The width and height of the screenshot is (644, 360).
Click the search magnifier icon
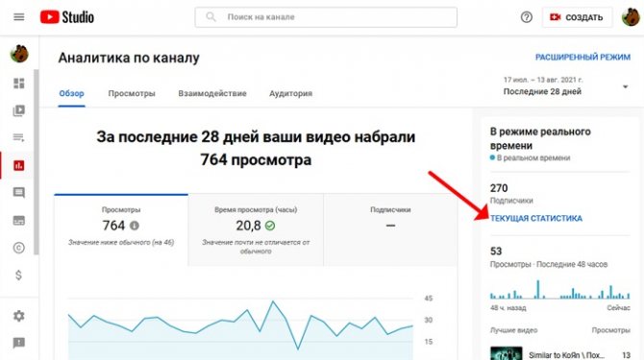click(211, 17)
